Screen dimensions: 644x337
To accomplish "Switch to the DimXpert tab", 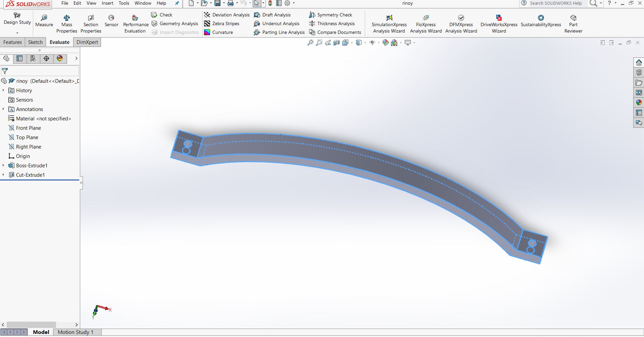I will pos(87,42).
